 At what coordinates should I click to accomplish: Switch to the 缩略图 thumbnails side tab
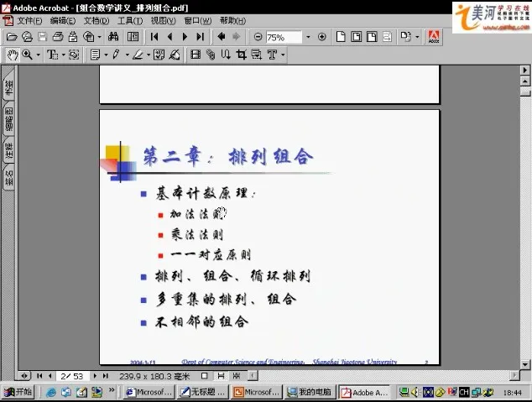click(x=8, y=119)
